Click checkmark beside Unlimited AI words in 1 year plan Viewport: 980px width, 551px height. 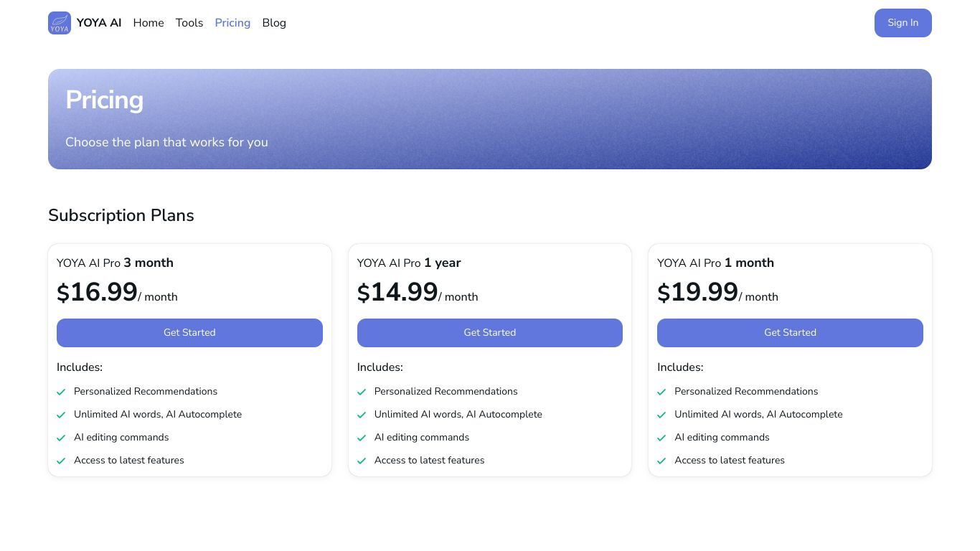pos(362,415)
